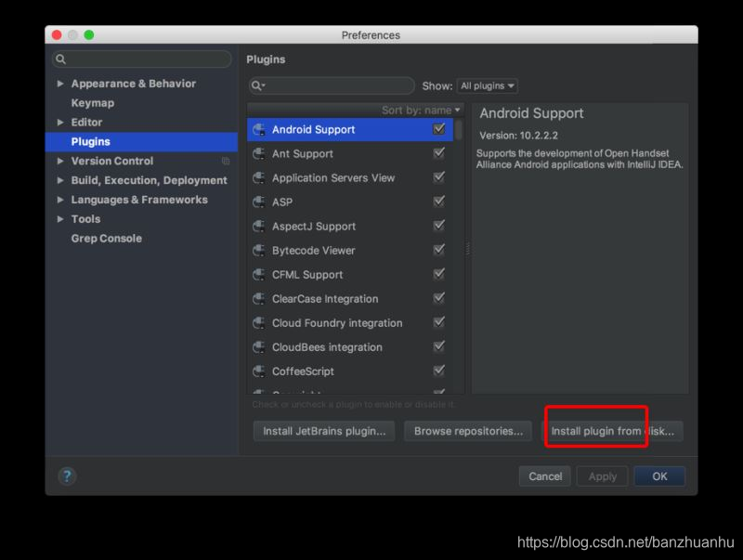The image size is (743, 560).
Task: Open Grep Console settings
Action: click(x=107, y=239)
